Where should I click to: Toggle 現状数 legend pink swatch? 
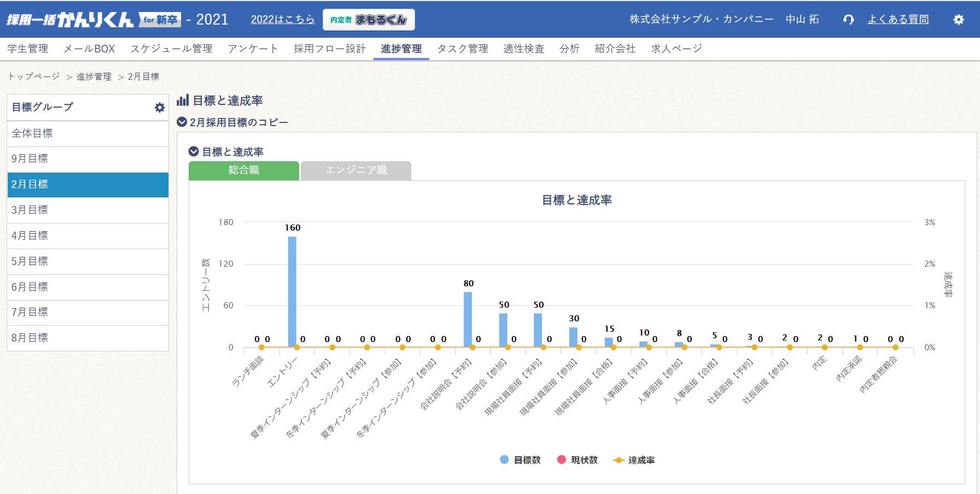(561, 460)
